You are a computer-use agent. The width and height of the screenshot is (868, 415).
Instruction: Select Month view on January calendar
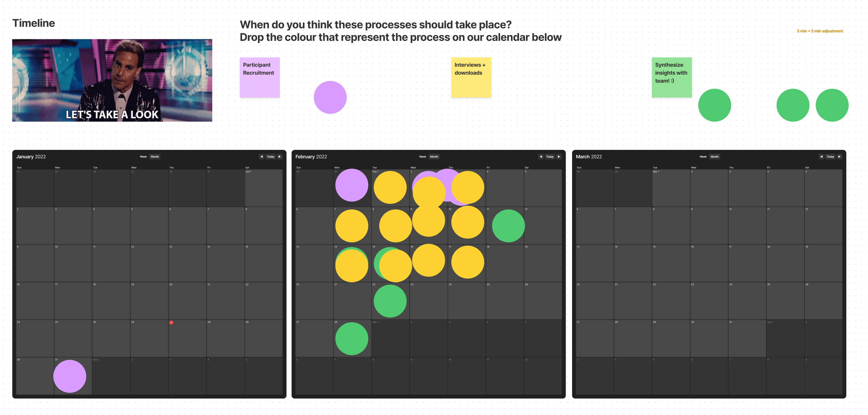pos(155,157)
